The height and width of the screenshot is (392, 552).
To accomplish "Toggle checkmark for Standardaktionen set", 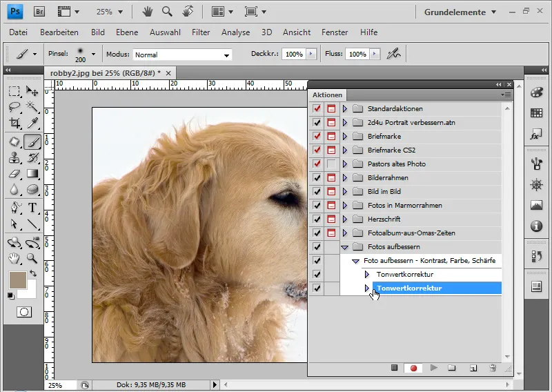I will tap(317, 108).
